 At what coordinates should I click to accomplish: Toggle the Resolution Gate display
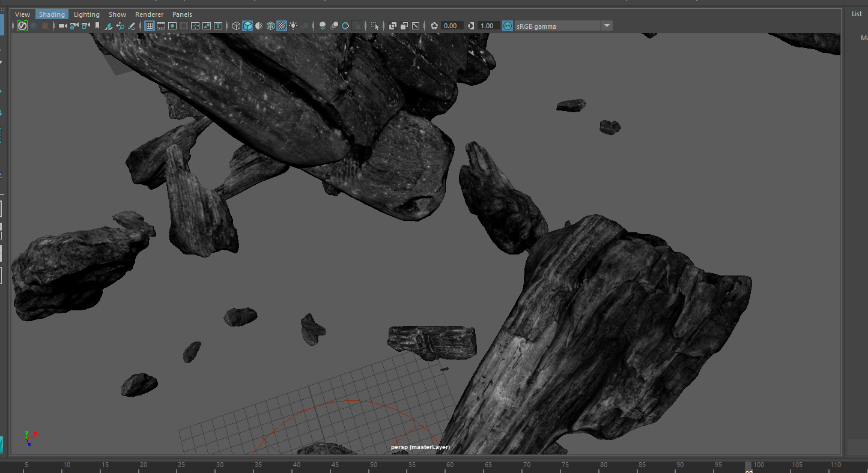click(172, 26)
